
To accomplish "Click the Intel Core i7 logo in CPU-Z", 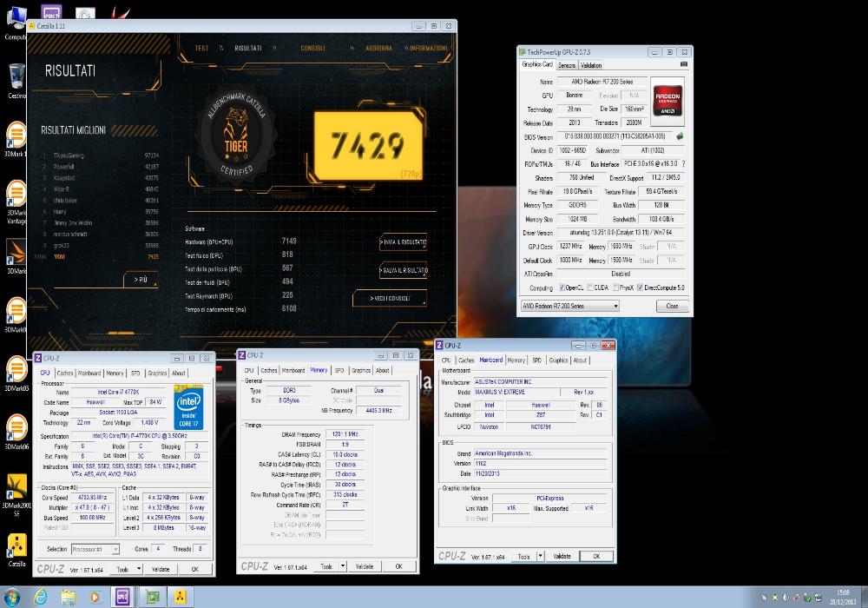I will pos(188,407).
